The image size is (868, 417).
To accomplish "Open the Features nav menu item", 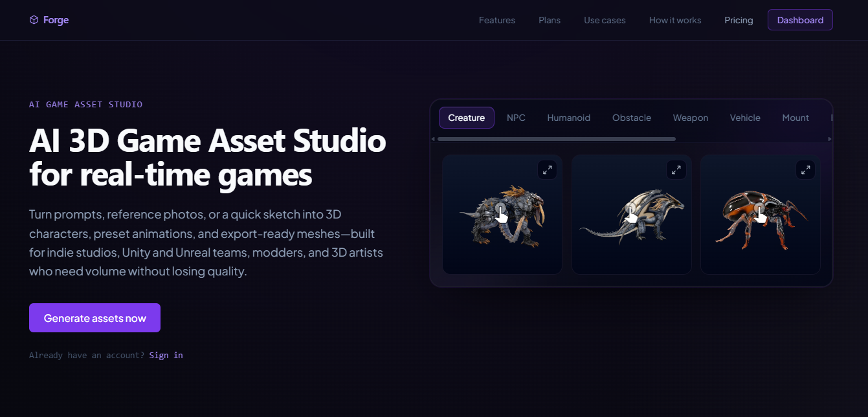I will 497,20.
